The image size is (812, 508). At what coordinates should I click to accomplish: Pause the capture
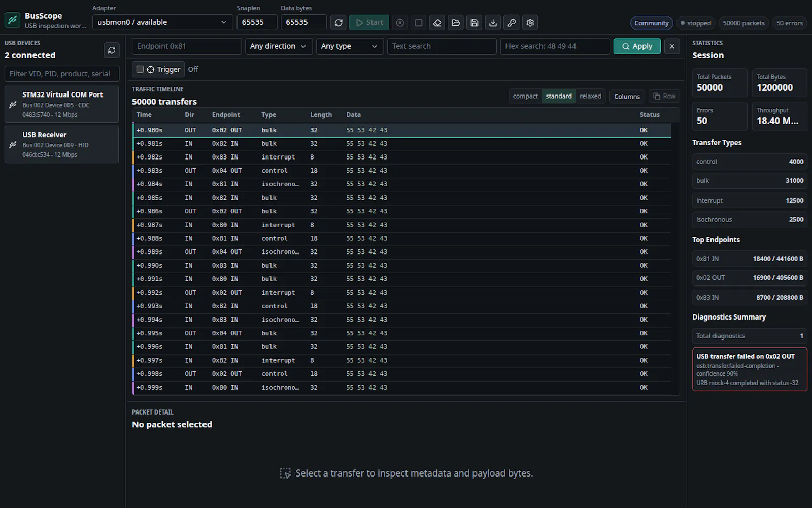pyautogui.click(x=400, y=22)
